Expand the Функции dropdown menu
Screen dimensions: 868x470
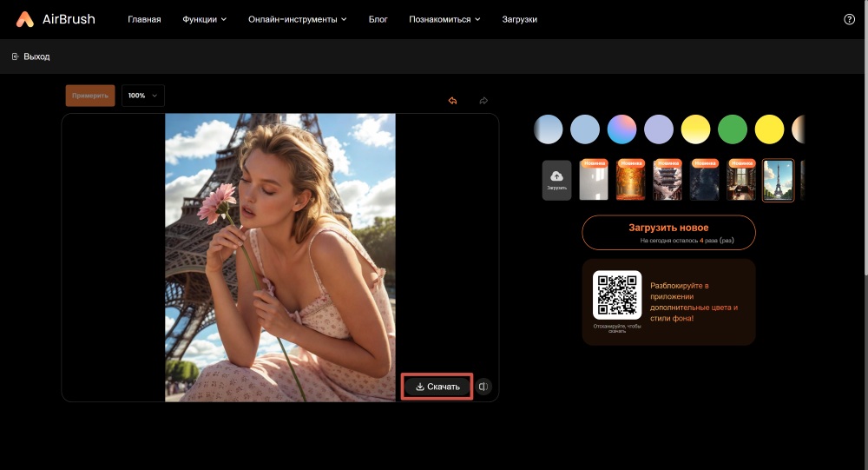coord(204,19)
